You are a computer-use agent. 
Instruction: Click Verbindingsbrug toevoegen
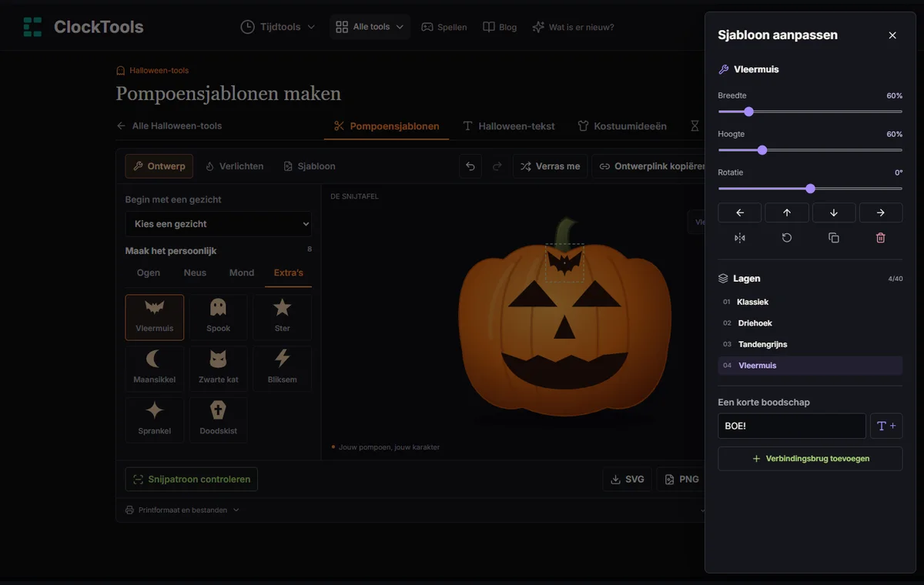pos(810,459)
